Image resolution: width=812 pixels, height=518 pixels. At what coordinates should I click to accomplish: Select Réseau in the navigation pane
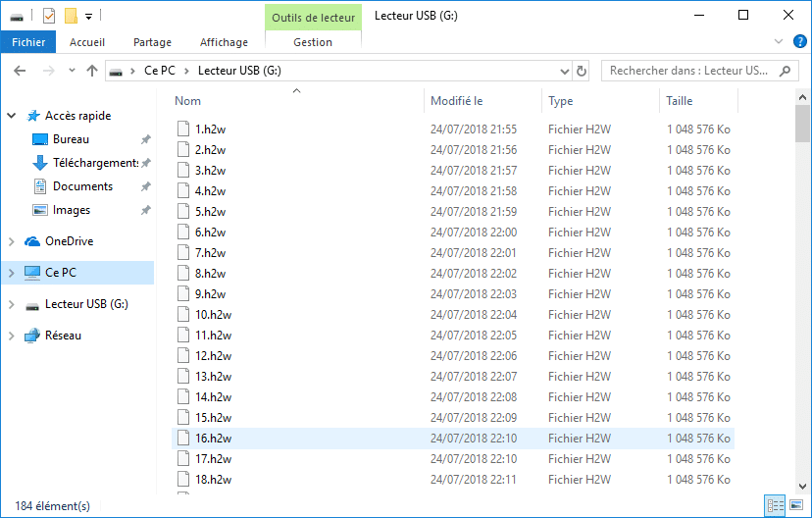(x=63, y=336)
